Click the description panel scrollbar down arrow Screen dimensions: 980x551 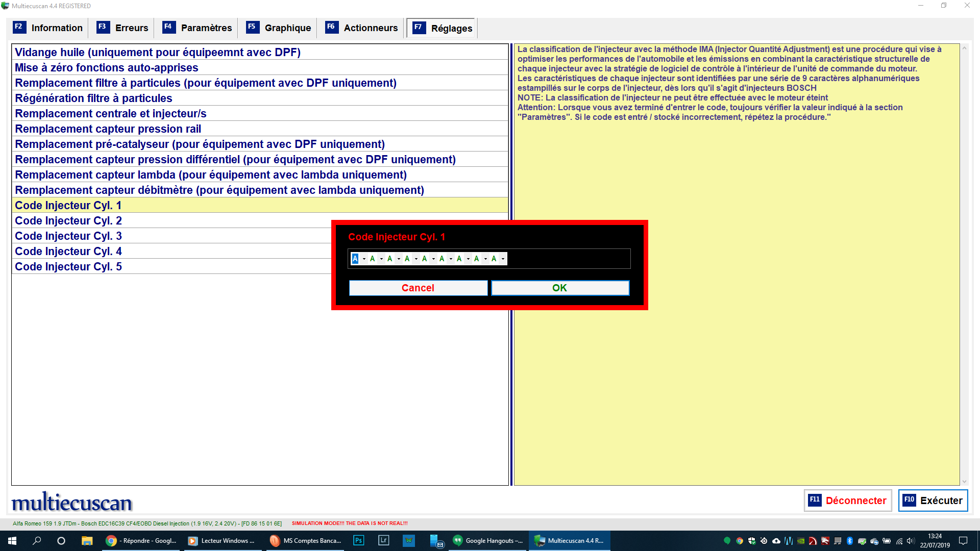click(x=964, y=481)
